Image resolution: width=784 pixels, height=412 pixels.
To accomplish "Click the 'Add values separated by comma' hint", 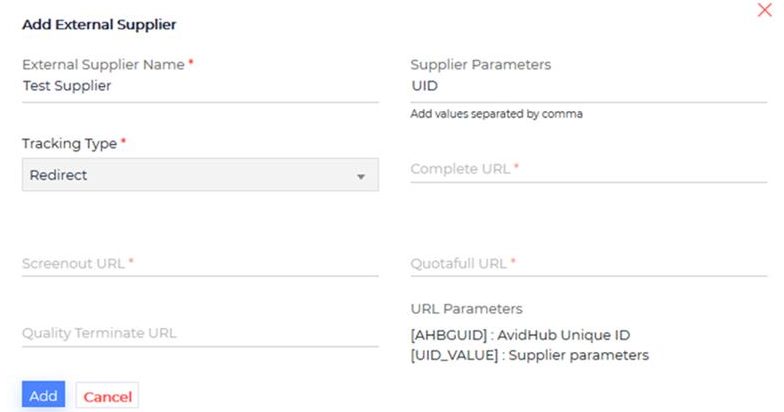I will 496,114.
